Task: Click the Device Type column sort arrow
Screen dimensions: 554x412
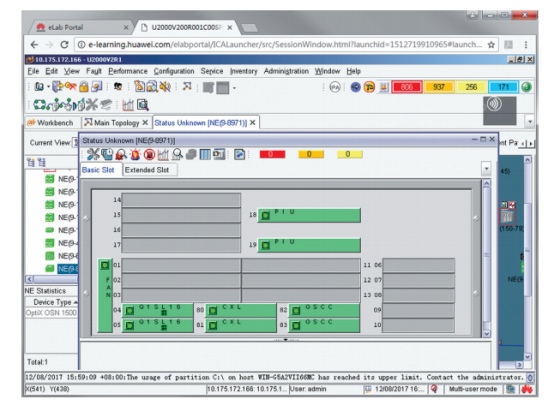Action: [75, 302]
